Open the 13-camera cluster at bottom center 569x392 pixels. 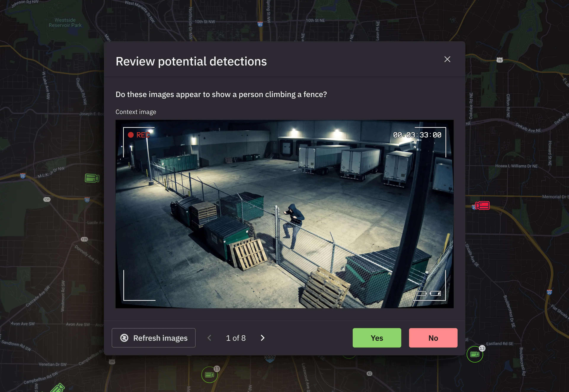[209, 375]
